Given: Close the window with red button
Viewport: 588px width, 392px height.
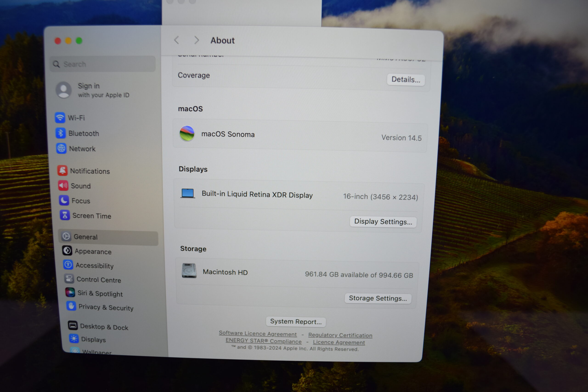Looking at the screenshot, I should pyautogui.click(x=58, y=41).
